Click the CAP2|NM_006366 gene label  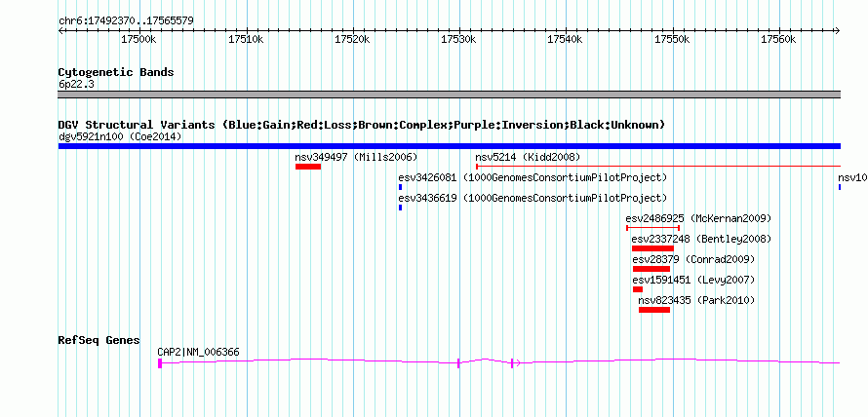click(x=199, y=352)
